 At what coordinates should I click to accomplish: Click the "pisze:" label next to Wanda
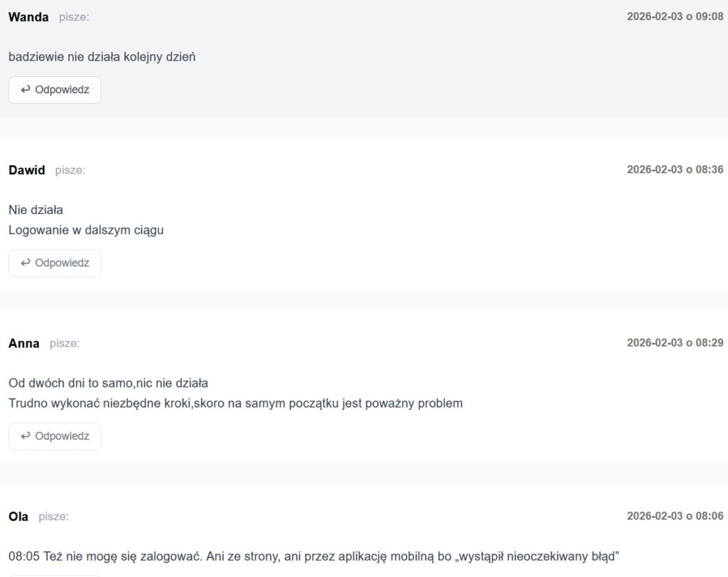pyautogui.click(x=74, y=17)
